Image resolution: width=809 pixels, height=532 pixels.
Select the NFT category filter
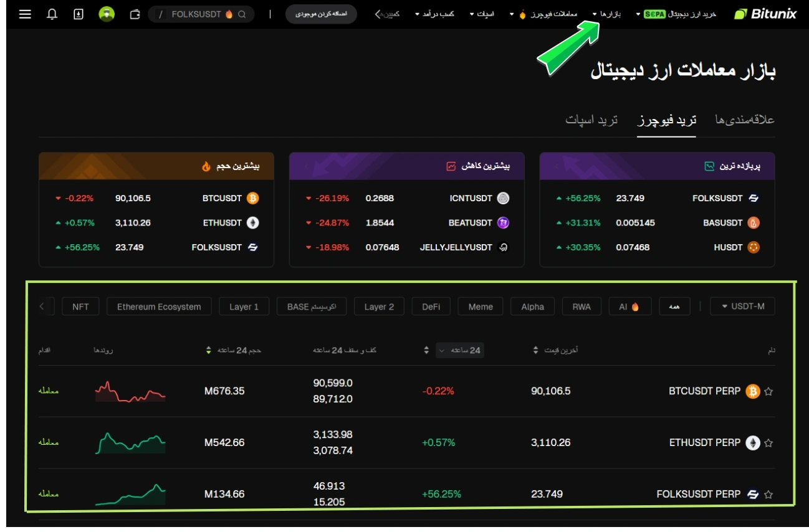tap(80, 306)
